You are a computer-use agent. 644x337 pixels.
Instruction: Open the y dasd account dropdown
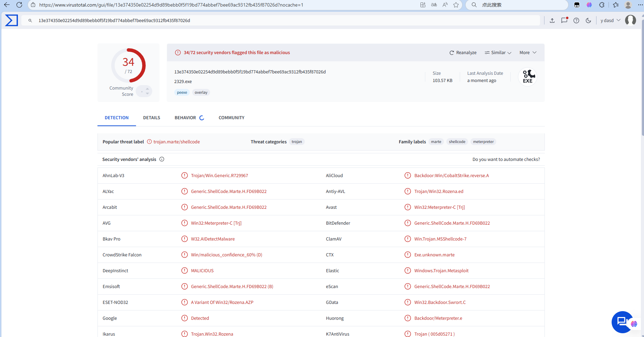(610, 21)
